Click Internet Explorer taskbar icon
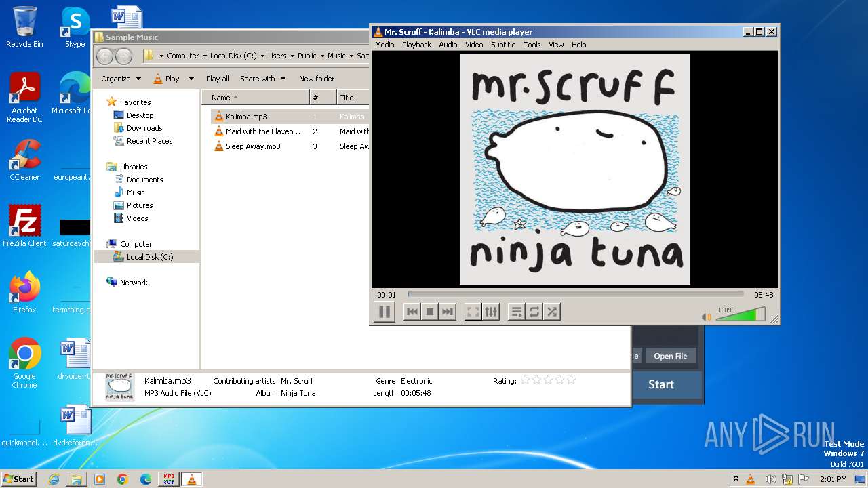Image resolution: width=868 pixels, height=488 pixels. pyautogui.click(x=54, y=479)
